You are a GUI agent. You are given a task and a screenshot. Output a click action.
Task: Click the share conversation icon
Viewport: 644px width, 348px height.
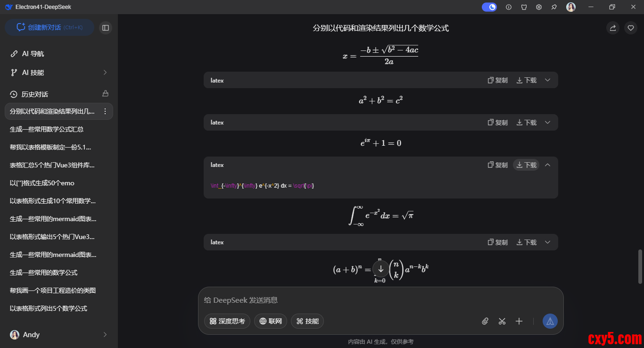(613, 28)
